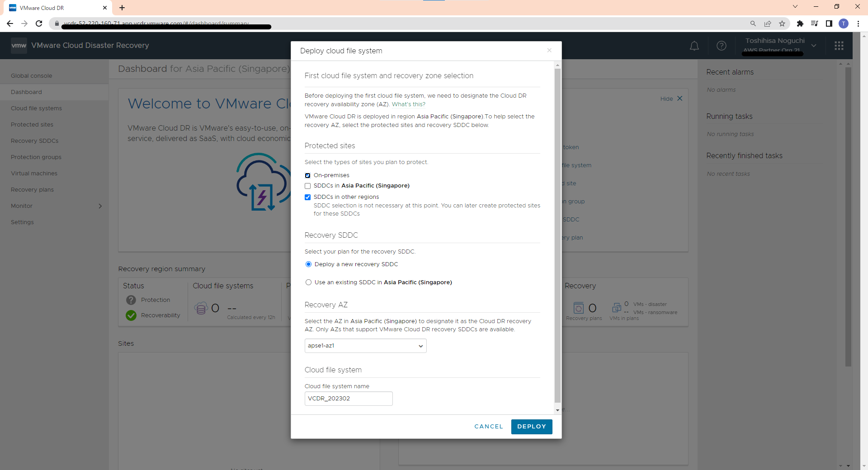This screenshot has width=868, height=470.
Task: Close the Deploy cloud file system dialog
Action: (549, 50)
